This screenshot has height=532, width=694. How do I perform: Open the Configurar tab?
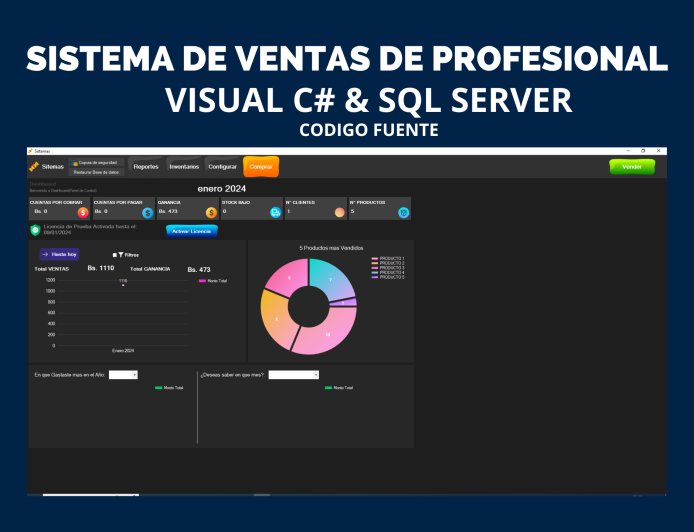coord(223,167)
